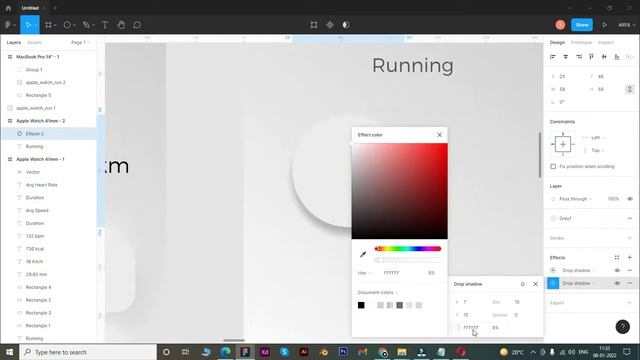Open the help question mark button
Screen dimensions: 640x360
click(622, 327)
